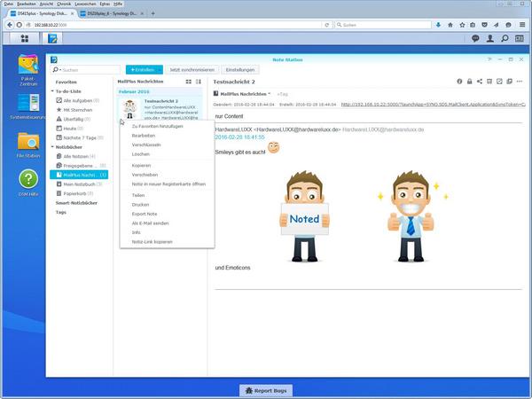Collapse the To-do-Liste section
Viewport: 532px width, 399px height.
52,91
